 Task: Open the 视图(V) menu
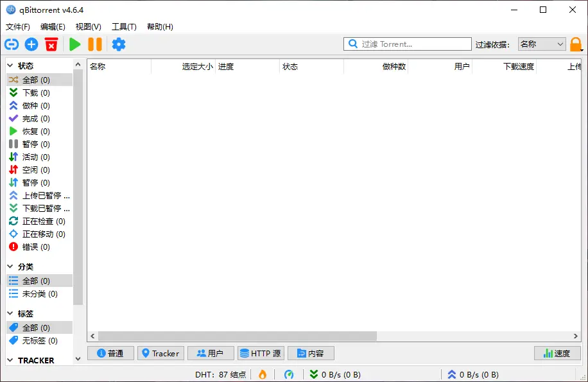click(88, 27)
